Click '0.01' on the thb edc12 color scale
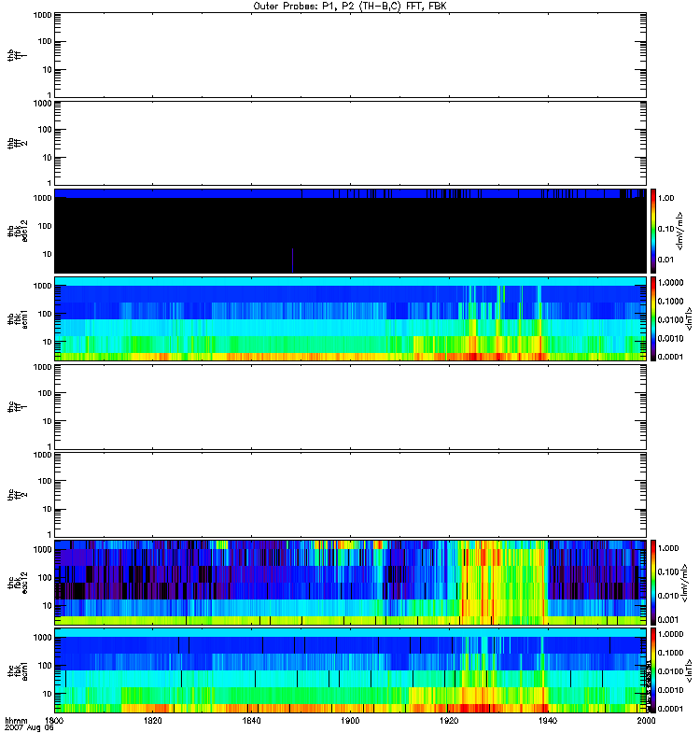700x747 pixels. [x=665, y=260]
